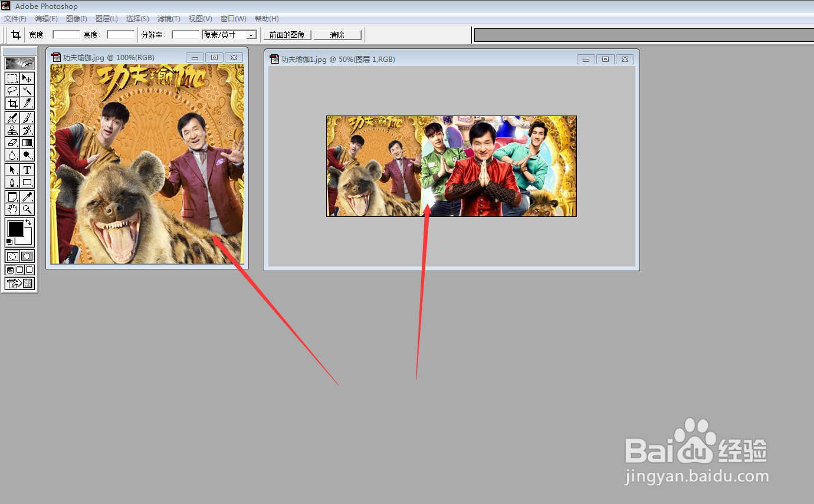Switch to Standard editing mode
Viewport: 814px width, 504px height.
tap(12, 256)
